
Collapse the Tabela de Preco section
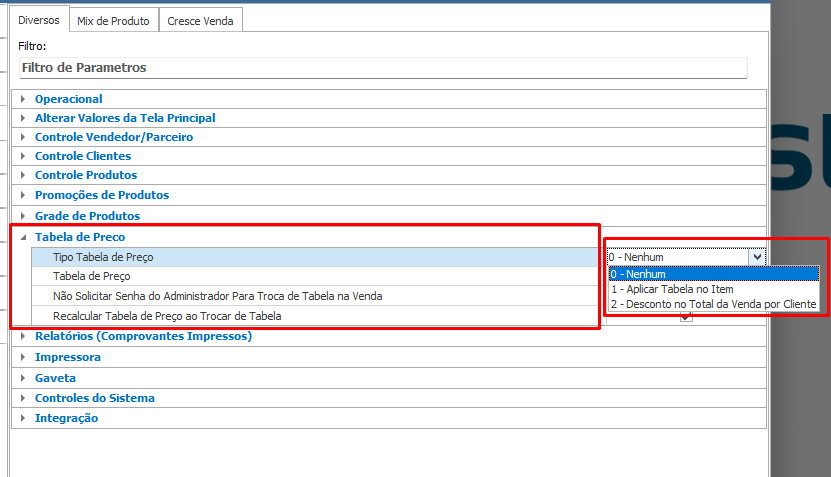point(23,237)
